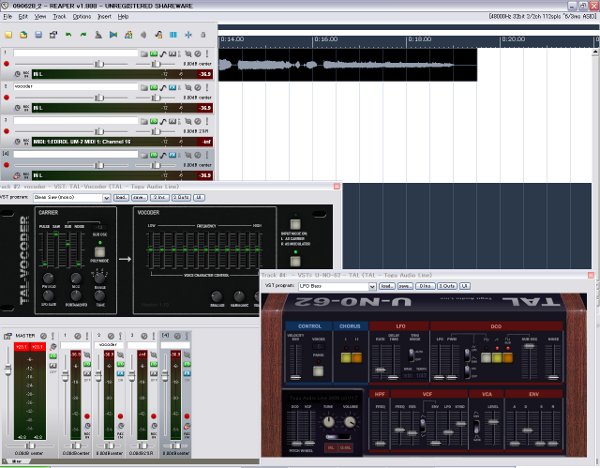Open mixer channel 2 blue FX button
Screen dimensions: 600x468
click(121, 373)
